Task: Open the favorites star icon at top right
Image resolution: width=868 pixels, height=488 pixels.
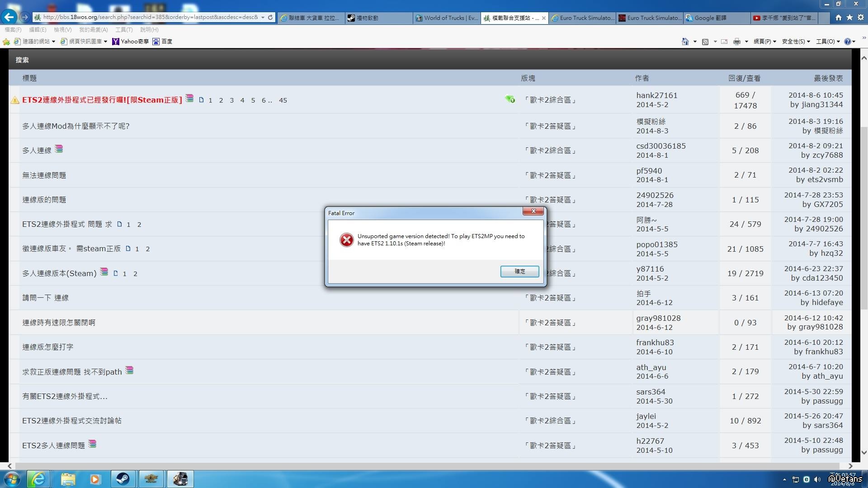Action: click(849, 17)
